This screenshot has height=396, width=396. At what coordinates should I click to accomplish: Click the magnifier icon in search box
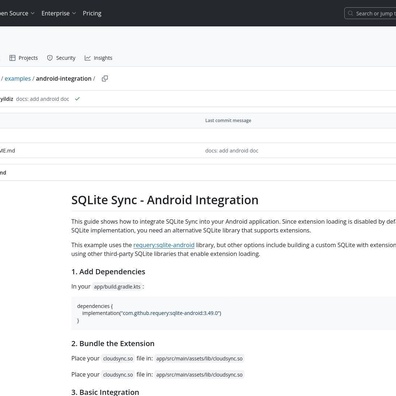pyautogui.click(x=350, y=13)
